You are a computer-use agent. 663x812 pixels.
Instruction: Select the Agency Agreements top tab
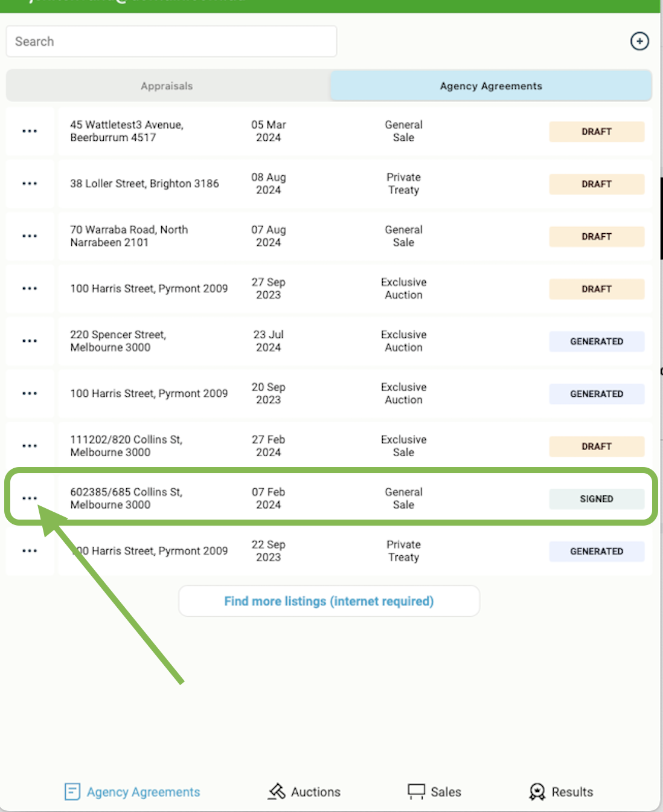click(x=491, y=86)
